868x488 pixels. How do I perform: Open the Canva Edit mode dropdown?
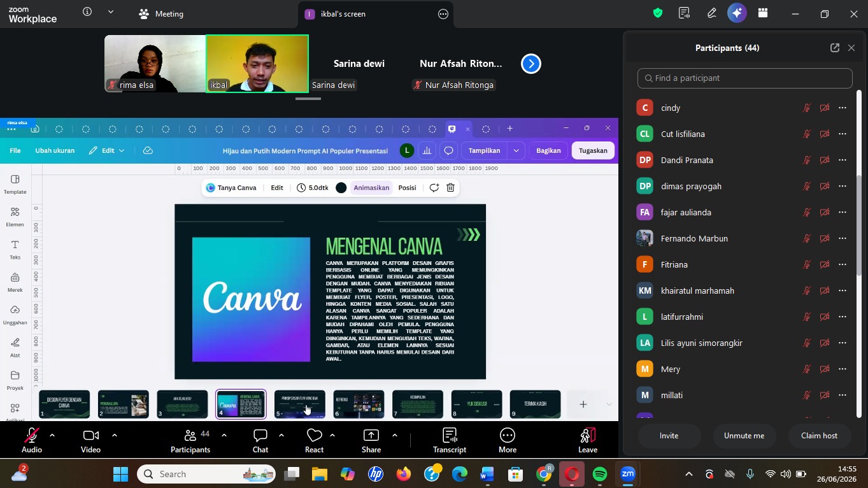107,151
